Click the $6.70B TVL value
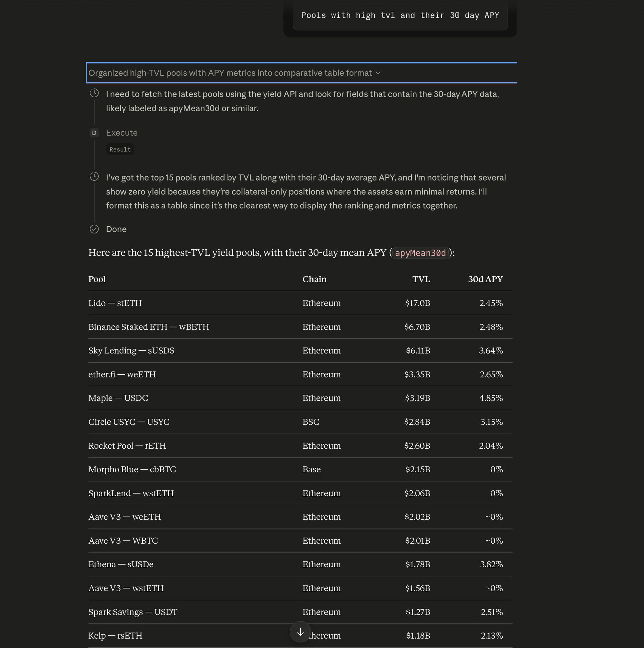 (x=417, y=327)
